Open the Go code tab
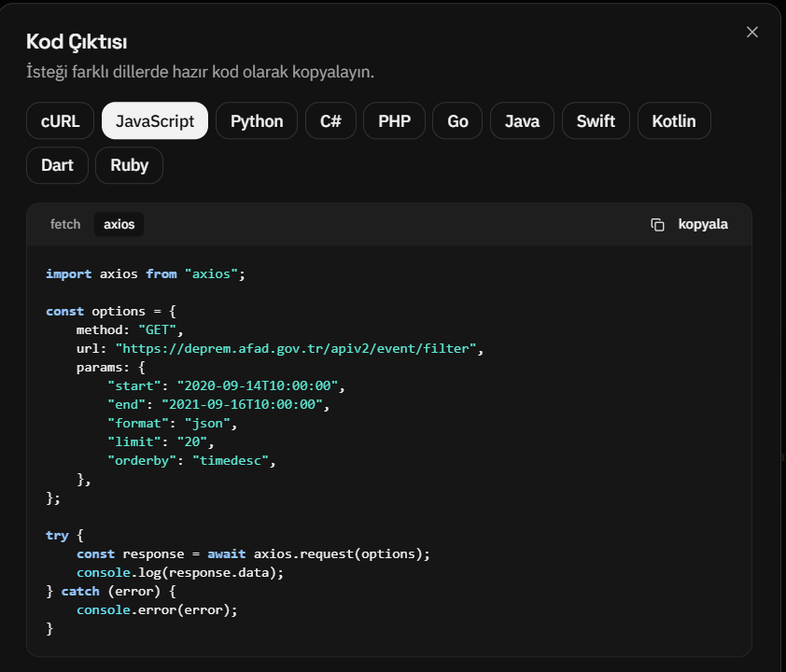Image resolution: width=786 pixels, height=672 pixels. pyautogui.click(x=457, y=120)
